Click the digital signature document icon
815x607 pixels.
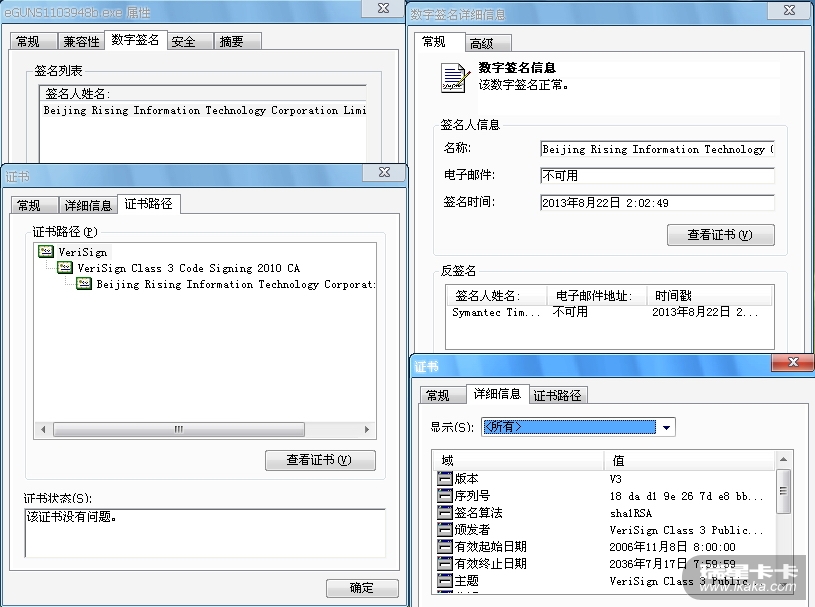pyautogui.click(x=455, y=78)
